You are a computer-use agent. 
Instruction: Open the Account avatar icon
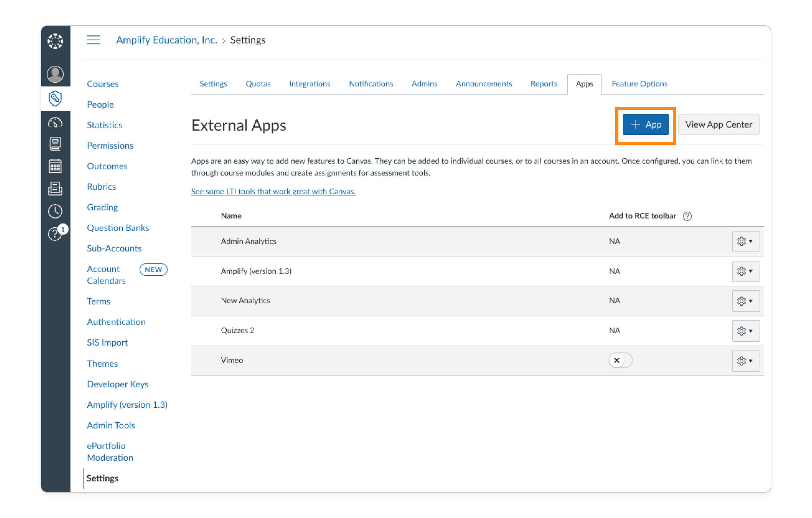pyautogui.click(x=56, y=75)
